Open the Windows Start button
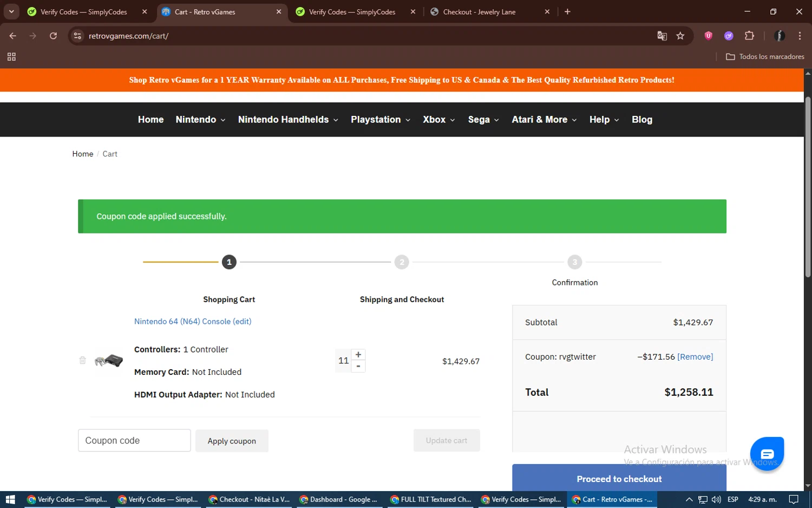812x508 pixels. (x=10, y=499)
